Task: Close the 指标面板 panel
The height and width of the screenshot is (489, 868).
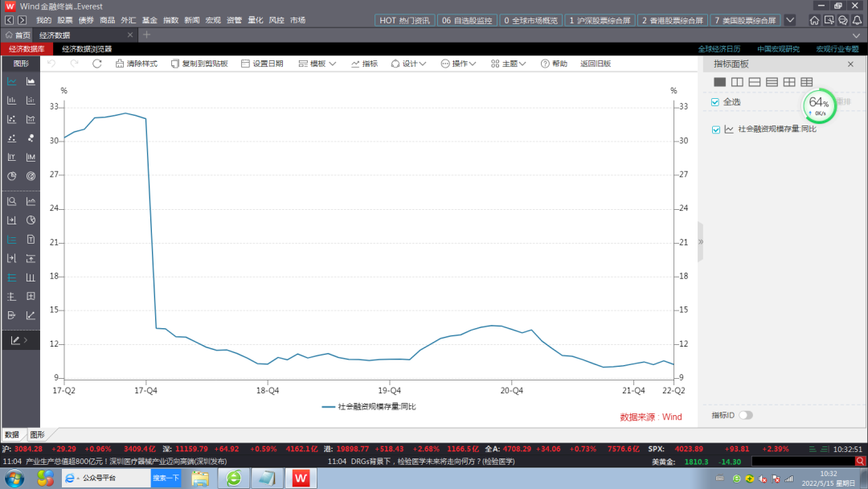Action: [850, 64]
